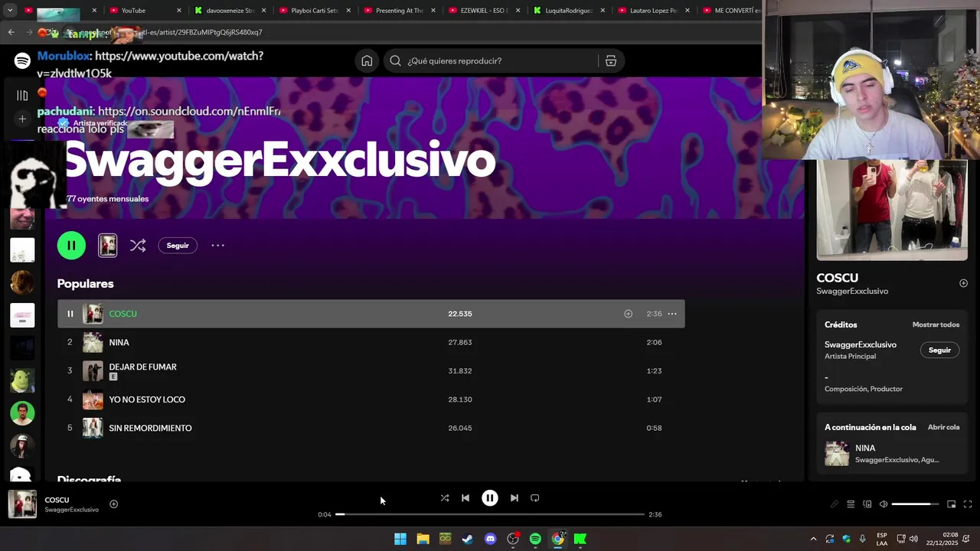Enable shuffle next to artist play button
Image resolution: width=980 pixels, height=551 pixels.
click(x=138, y=246)
